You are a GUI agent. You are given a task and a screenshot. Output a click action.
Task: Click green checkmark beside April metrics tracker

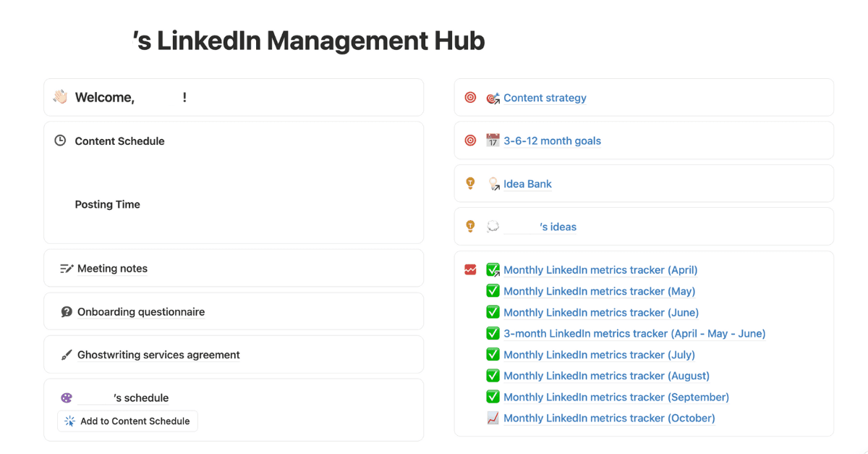(493, 269)
